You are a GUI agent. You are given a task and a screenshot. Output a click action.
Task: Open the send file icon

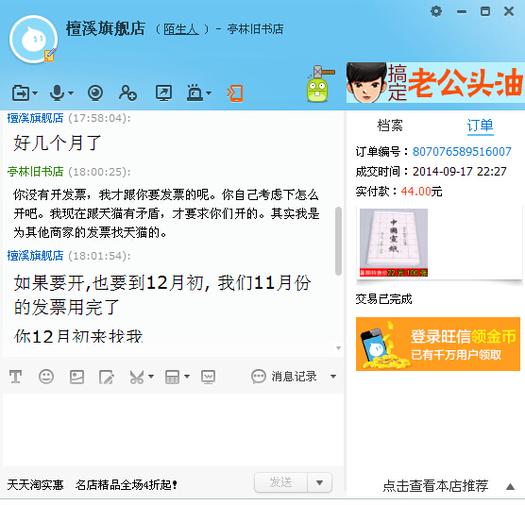tap(21, 93)
